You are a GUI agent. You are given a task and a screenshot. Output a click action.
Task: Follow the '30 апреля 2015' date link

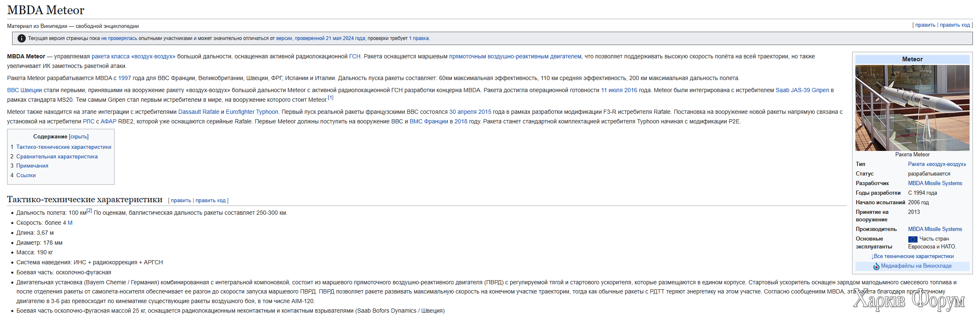click(x=470, y=112)
